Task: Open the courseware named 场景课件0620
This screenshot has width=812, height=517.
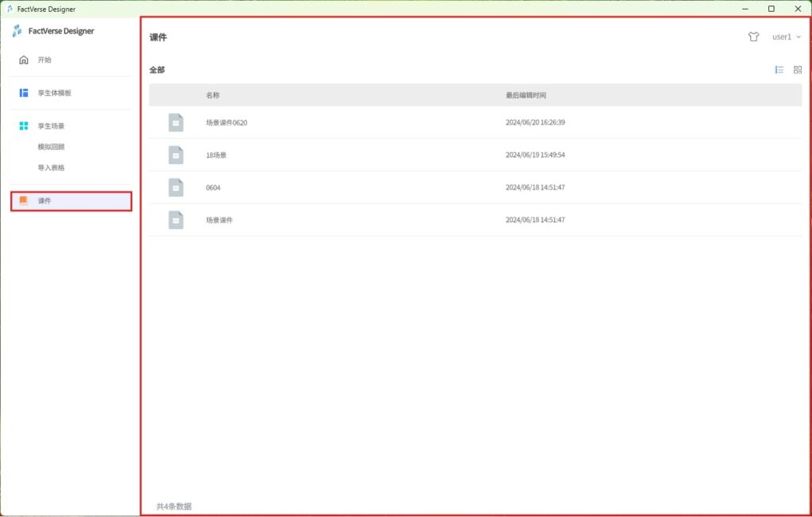Action: [x=227, y=123]
